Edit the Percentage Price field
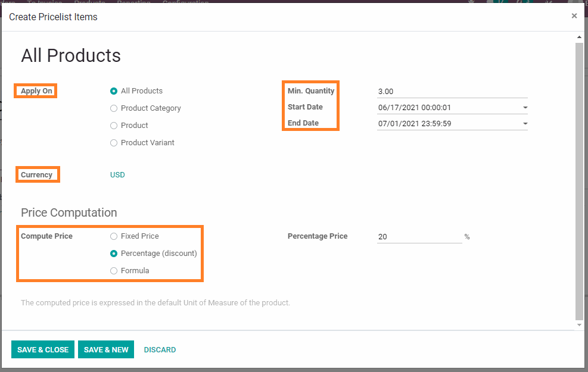 tap(419, 237)
